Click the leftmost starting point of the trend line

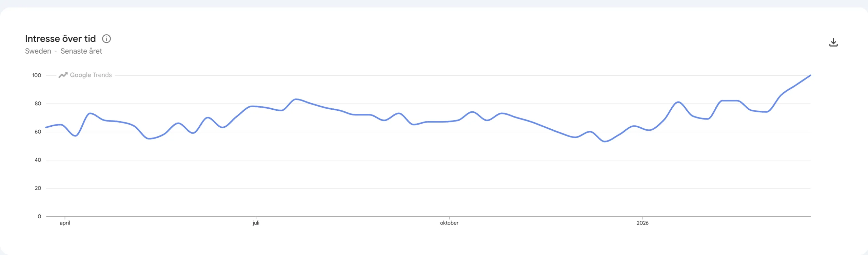46,127
